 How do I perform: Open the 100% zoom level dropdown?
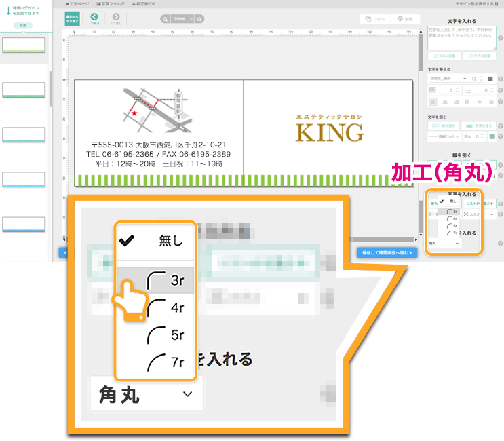182,19
